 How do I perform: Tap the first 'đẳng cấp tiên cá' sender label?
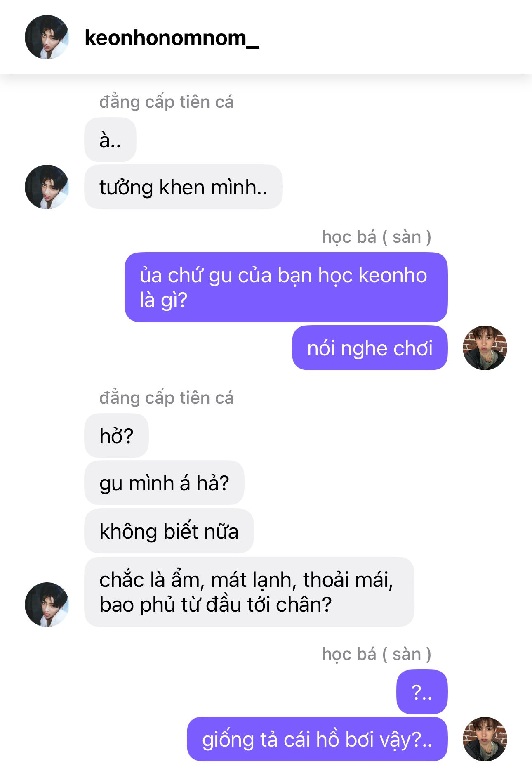166,102
